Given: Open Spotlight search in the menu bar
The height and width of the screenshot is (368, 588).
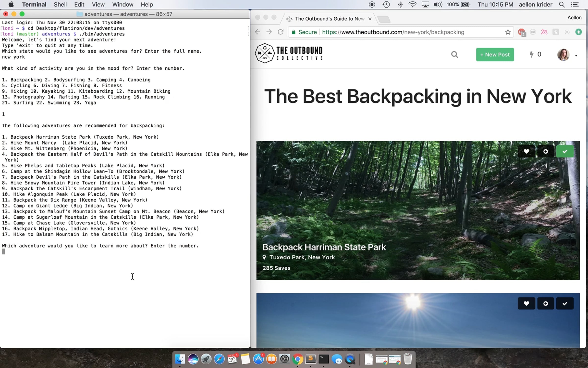Looking at the screenshot, I should 562,4.
